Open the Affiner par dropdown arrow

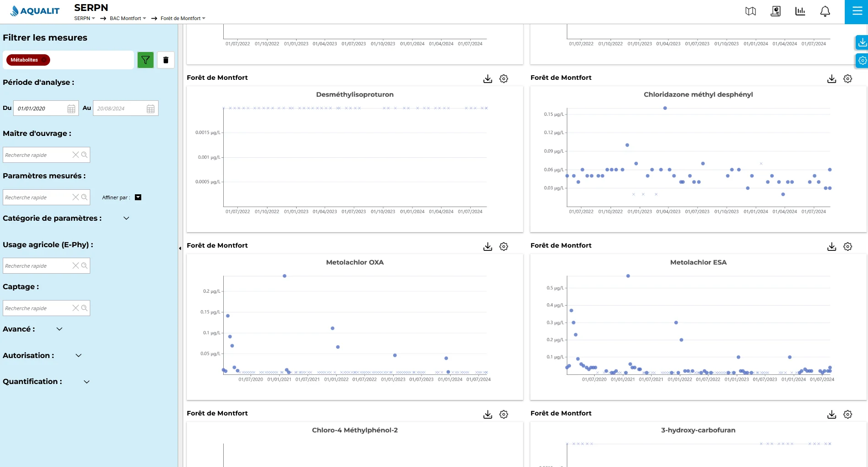click(138, 197)
